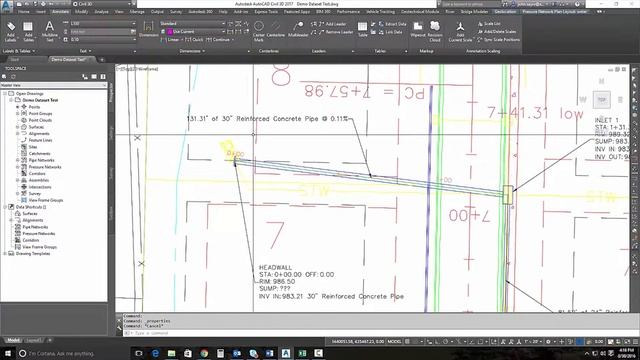Select Pressure Networks under Demo Dataset Test

(45, 167)
